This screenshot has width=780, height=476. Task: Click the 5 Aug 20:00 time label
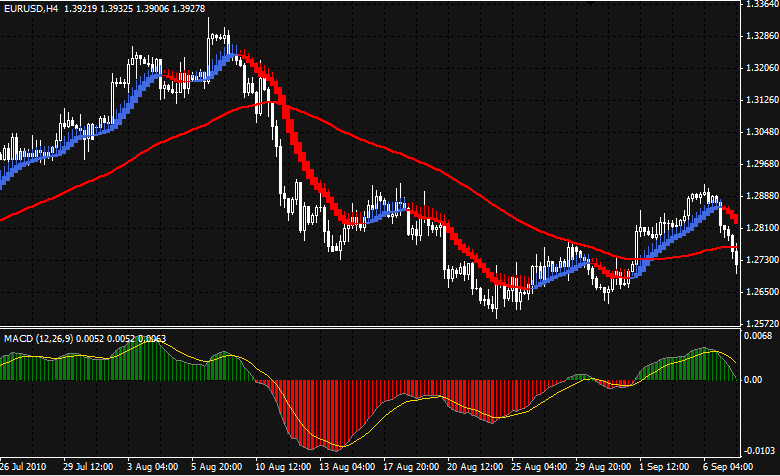coord(216,467)
